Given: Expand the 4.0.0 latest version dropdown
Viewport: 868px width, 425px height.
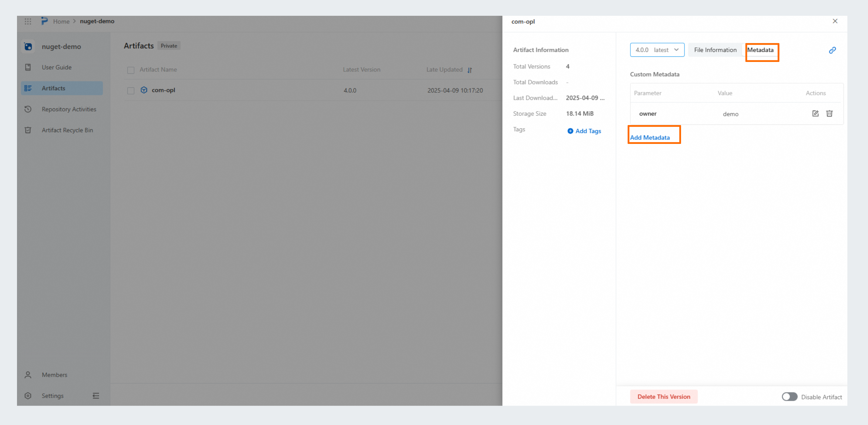Looking at the screenshot, I should 657,50.
